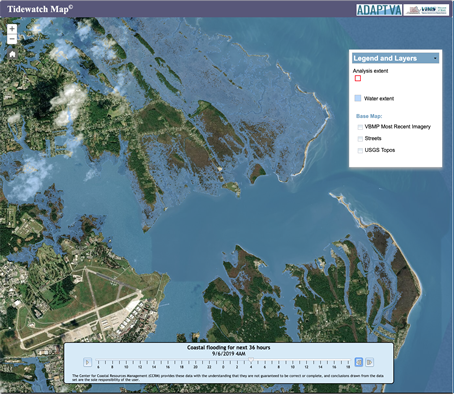This screenshot has height=394, width=454.
Task: Click the time slider handle at 4AM
Action: pos(251,360)
